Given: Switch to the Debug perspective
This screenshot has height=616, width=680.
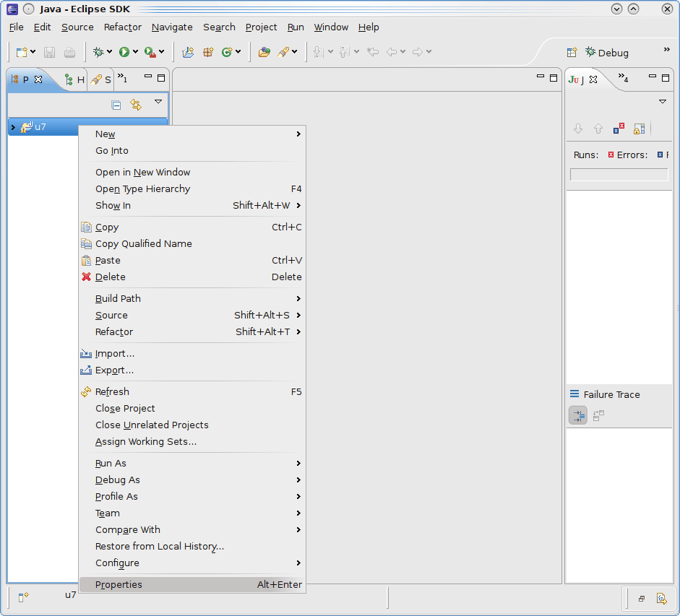Looking at the screenshot, I should [x=607, y=53].
